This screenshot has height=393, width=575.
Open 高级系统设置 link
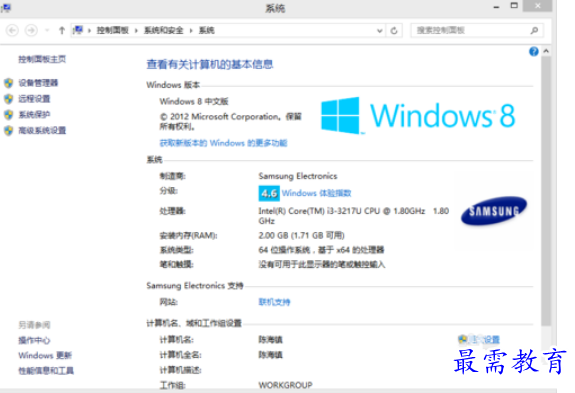42,130
